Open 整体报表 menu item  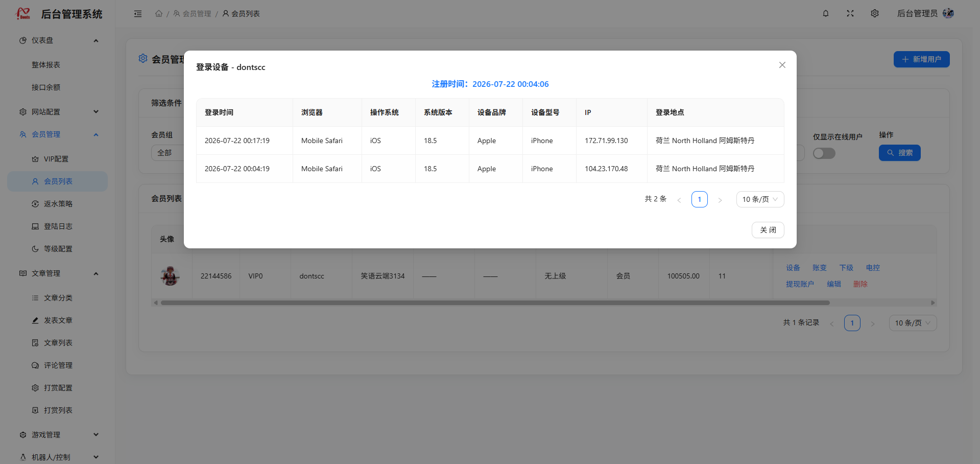(x=58, y=65)
